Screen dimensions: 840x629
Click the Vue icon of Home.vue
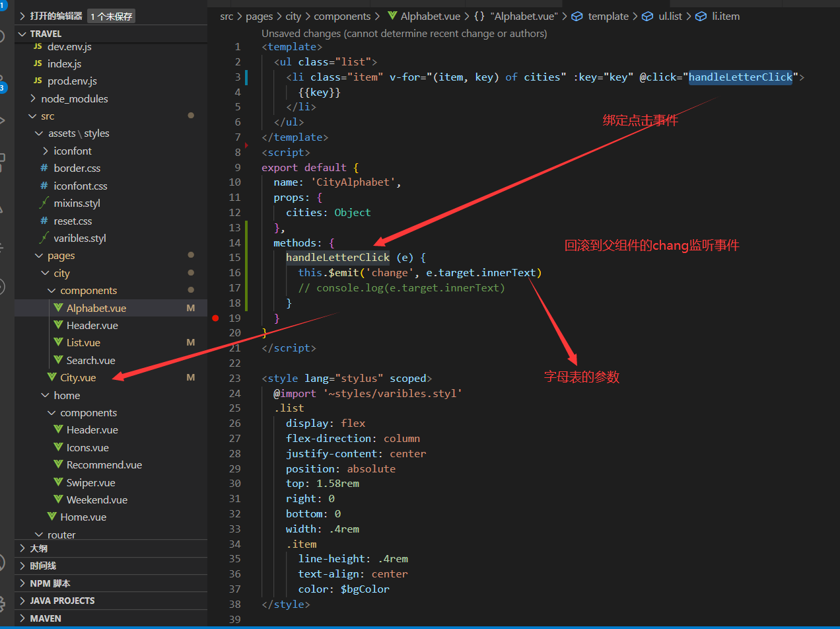click(x=52, y=517)
